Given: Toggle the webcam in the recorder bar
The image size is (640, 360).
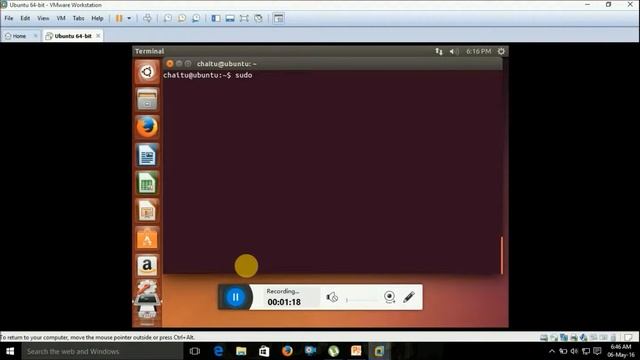Looking at the screenshot, I should [x=389, y=297].
